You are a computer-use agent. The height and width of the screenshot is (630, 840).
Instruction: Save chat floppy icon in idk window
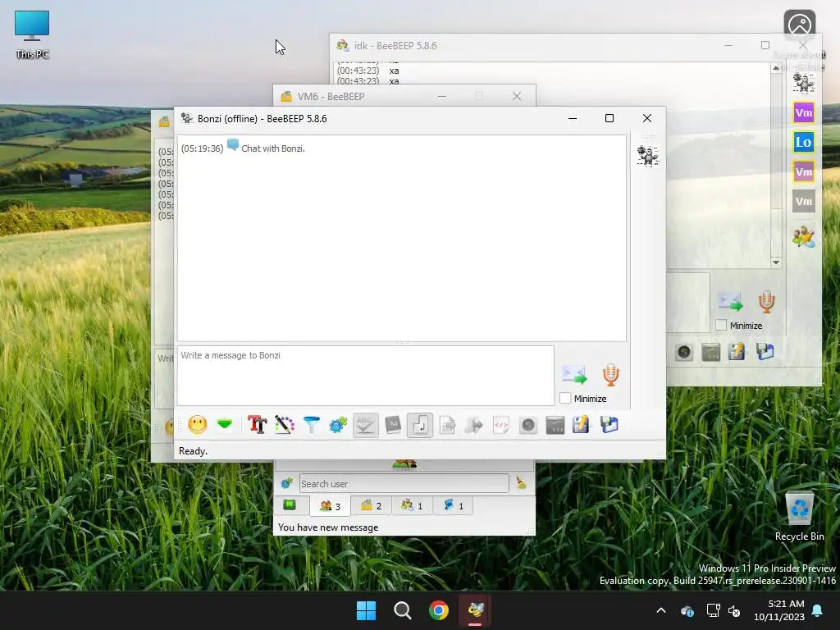[765, 351]
